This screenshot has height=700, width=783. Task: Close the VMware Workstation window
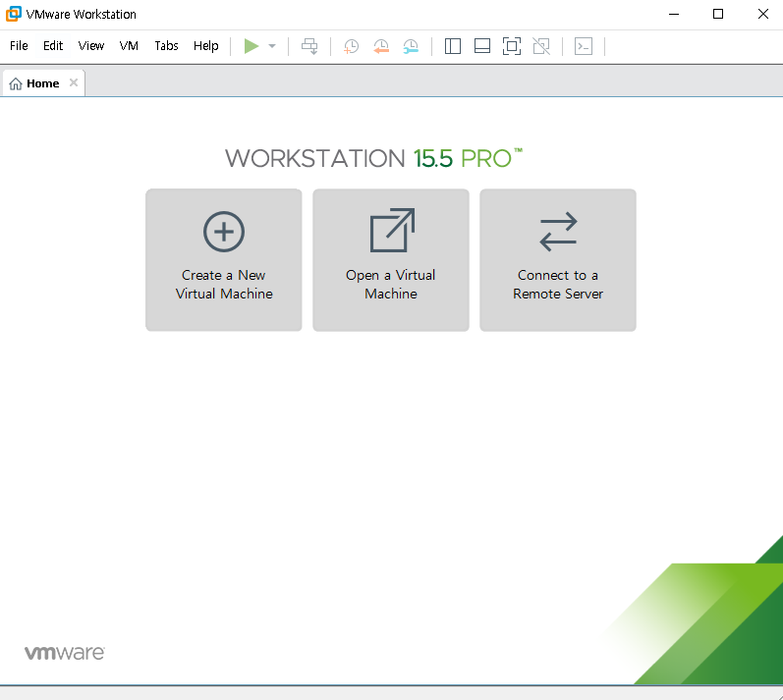pos(762,14)
